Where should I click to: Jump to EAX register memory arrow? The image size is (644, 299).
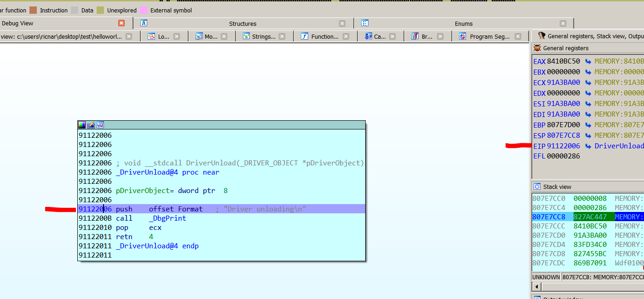[588, 61]
